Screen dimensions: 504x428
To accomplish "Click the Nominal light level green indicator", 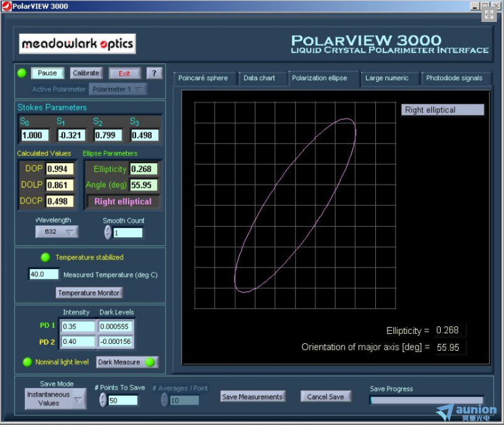I will click(x=28, y=363).
